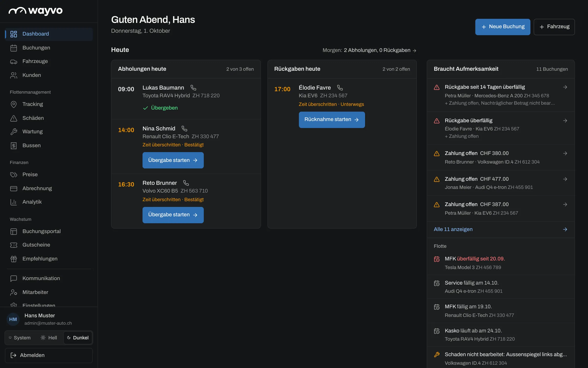Click phone icon next to Élodie Favre
Viewport: 588px width, 368px height.
pyautogui.click(x=340, y=88)
